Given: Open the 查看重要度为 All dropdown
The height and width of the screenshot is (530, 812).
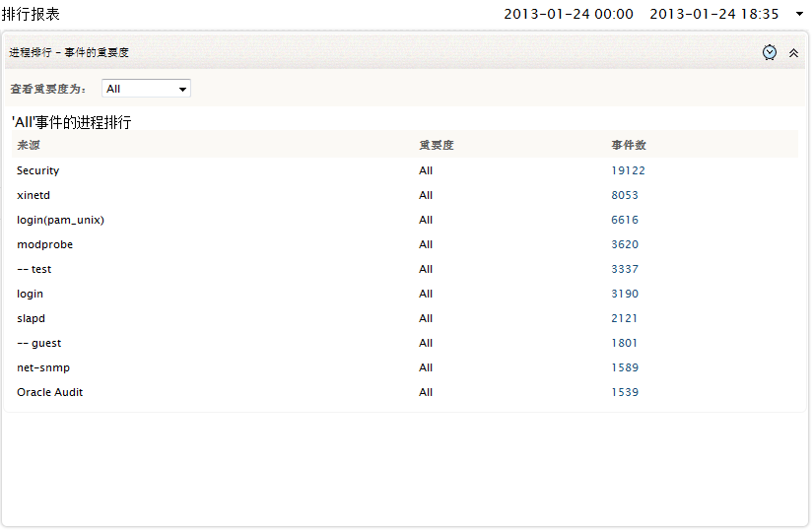Looking at the screenshot, I should click(x=146, y=89).
